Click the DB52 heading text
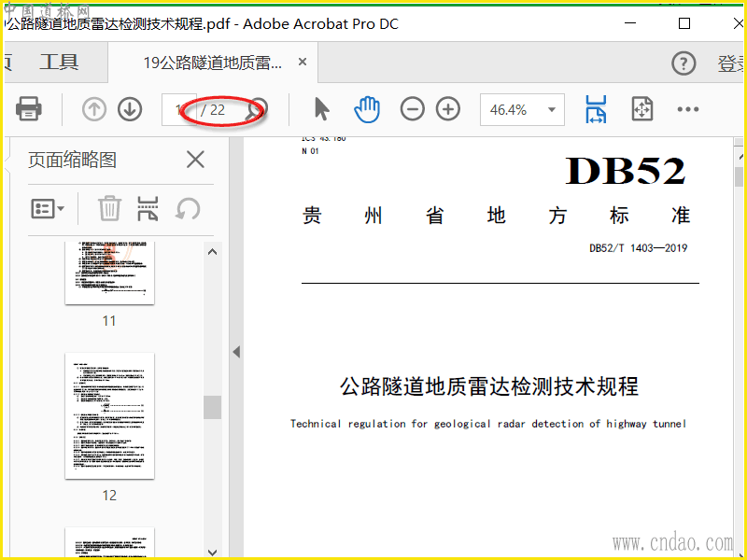 click(625, 171)
